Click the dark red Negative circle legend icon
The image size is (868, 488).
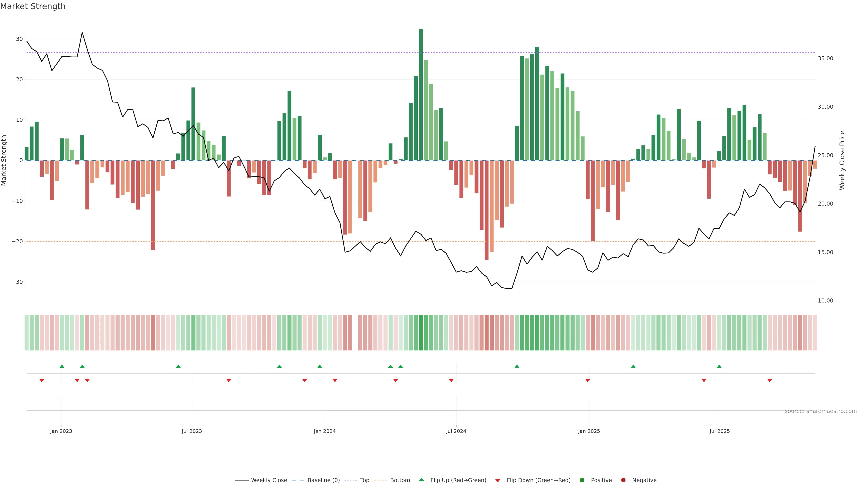click(623, 480)
